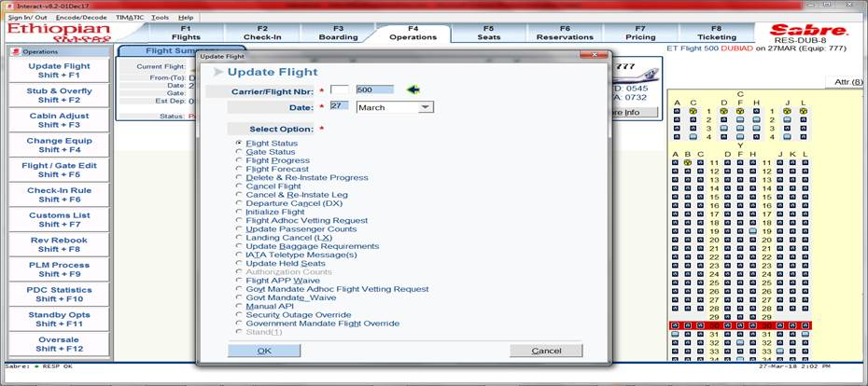Image resolution: width=868 pixels, height=386 pixels.
Task: Select Update Passenger Counts option
Action: click(239, 229)
